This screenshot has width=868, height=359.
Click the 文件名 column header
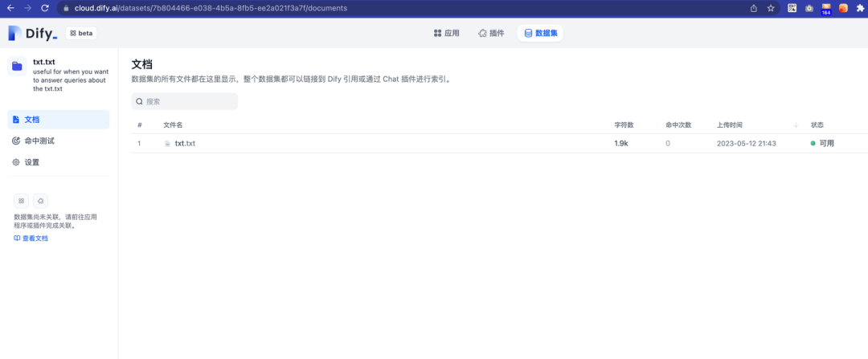point(173,125)
